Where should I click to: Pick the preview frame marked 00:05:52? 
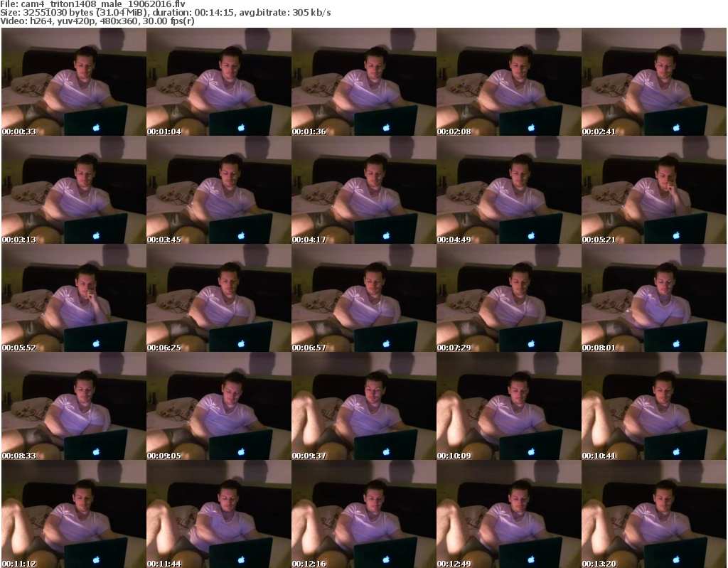pos(74,298)
